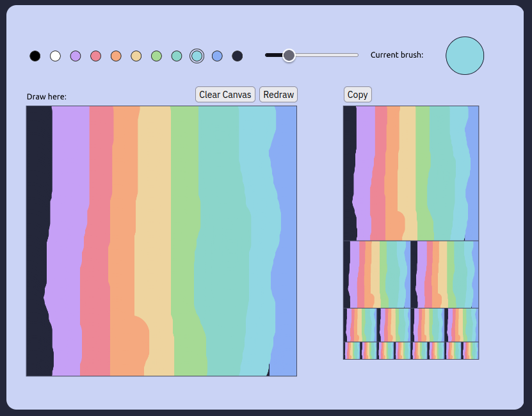Image resolution: width=532 pixels, height=416 pixels.
Task: Click the left medium tile in the copy preview
Action: (x=377, y=275)
